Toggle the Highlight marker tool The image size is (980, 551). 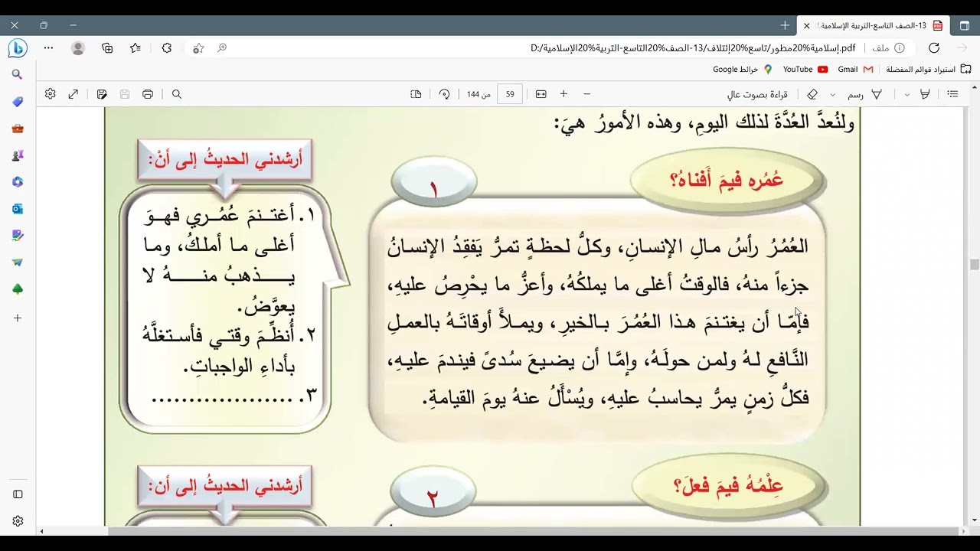click(x=925, y=94)
